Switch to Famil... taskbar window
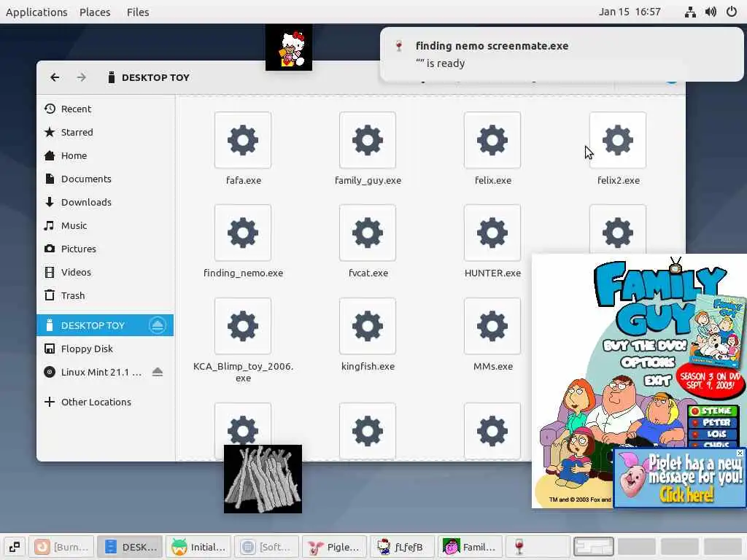Viewport: 747px width, 560px height. [471, 547]
